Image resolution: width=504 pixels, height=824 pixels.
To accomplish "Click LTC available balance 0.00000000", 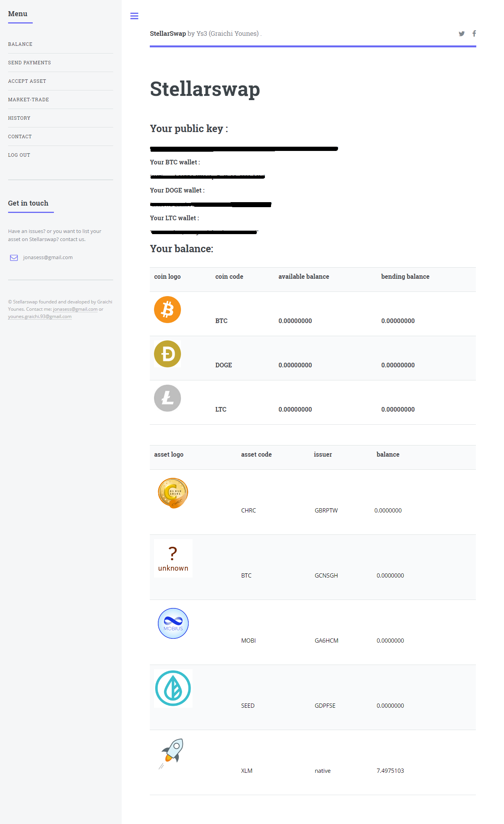I will click(x=295, y=409).
